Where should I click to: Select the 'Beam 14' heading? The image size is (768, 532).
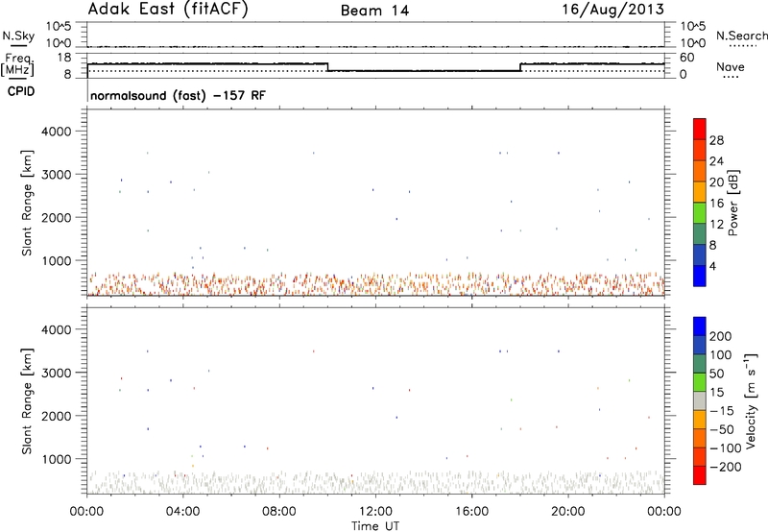[374, 11]
